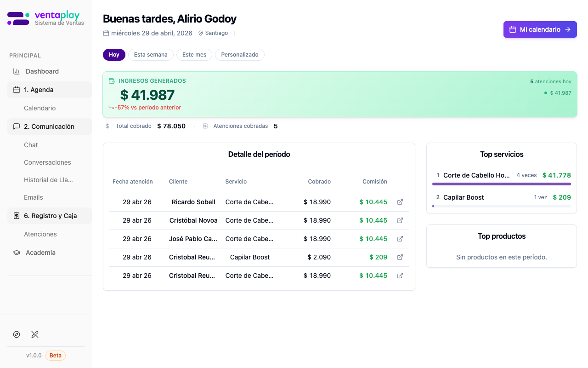Open the Personalizado date range filter

[240, 55]
